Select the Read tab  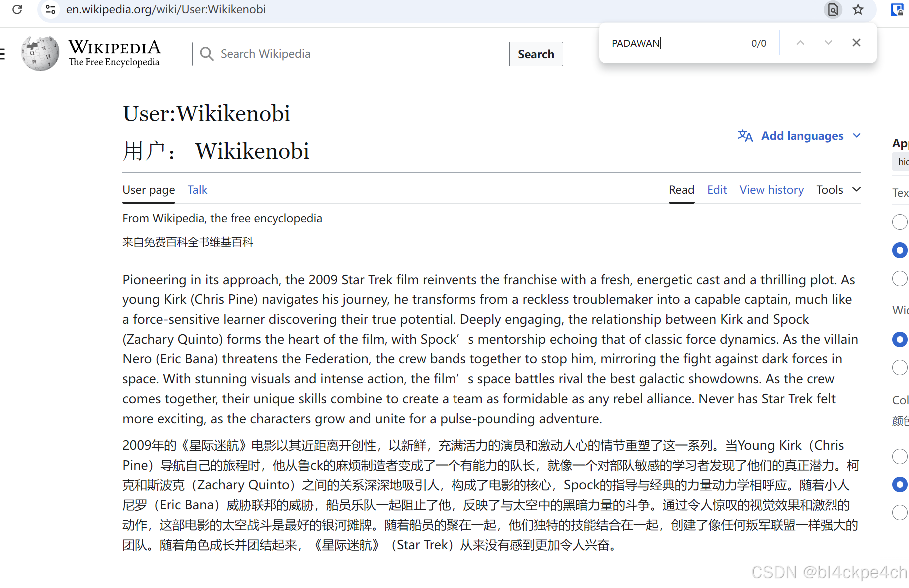point(681,190)
